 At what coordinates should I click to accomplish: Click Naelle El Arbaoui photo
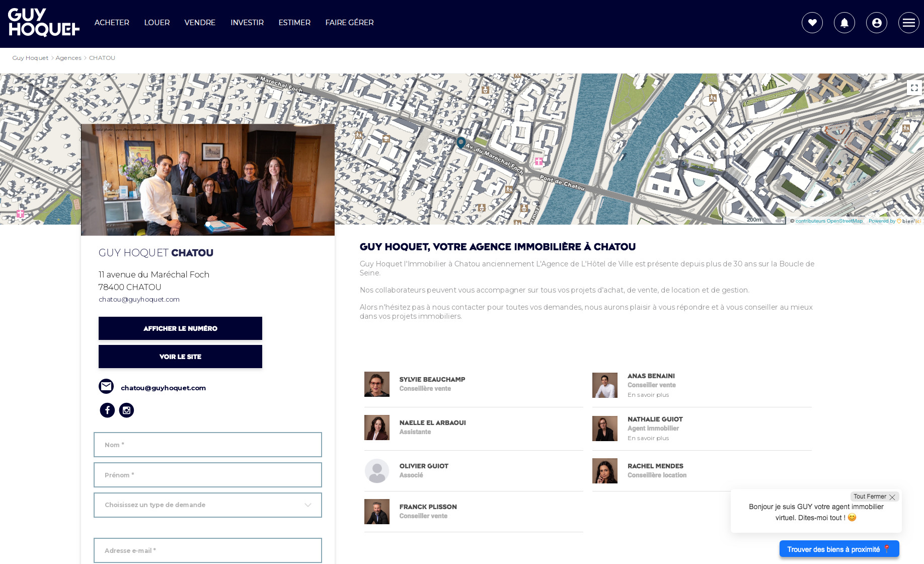[377, 428]
